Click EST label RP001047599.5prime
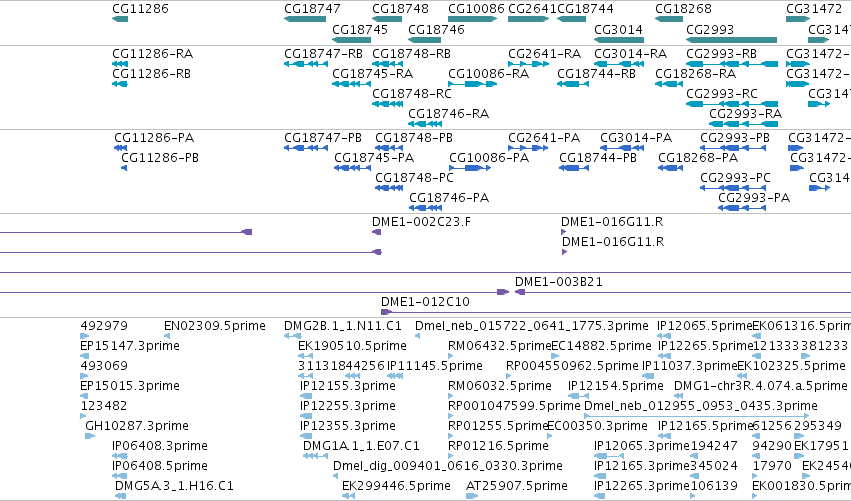 [x=514, y=405]
